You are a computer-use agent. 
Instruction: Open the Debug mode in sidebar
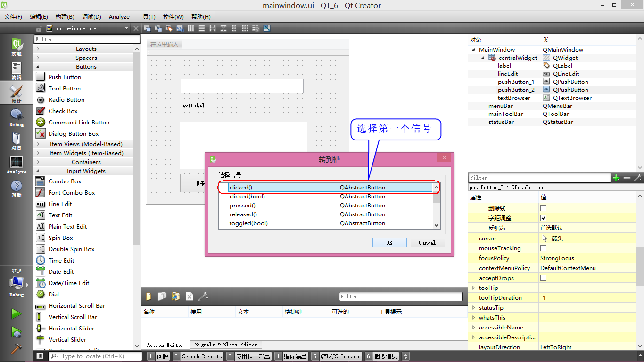point(17,118)
